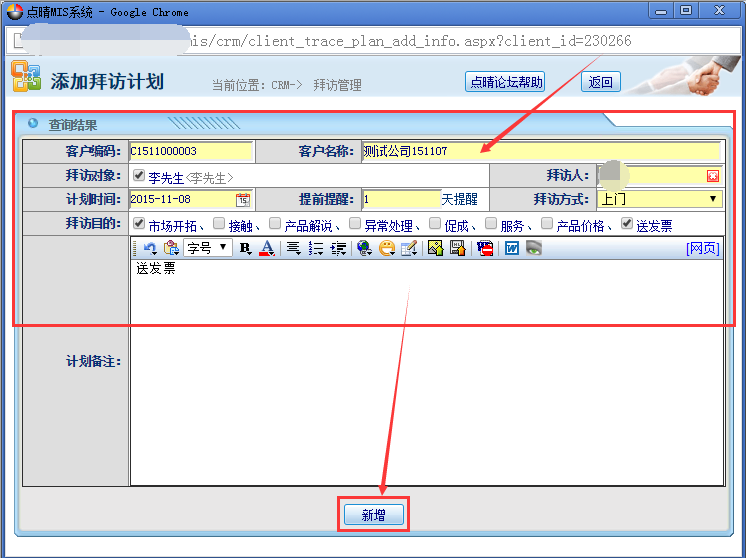746x558 pixels.
Task: Click the insert image icon
Action: click(435, 248)
